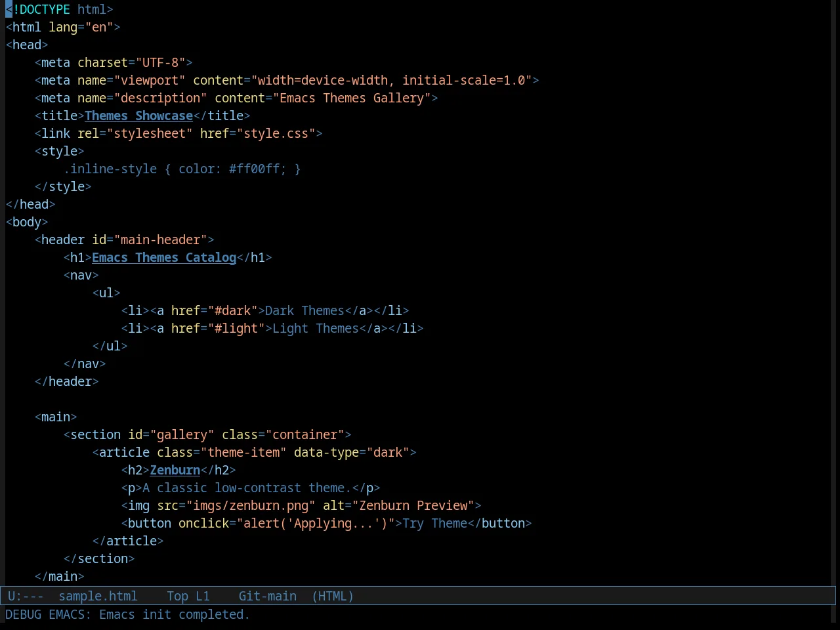Click the 'gallery' id value

182,434
